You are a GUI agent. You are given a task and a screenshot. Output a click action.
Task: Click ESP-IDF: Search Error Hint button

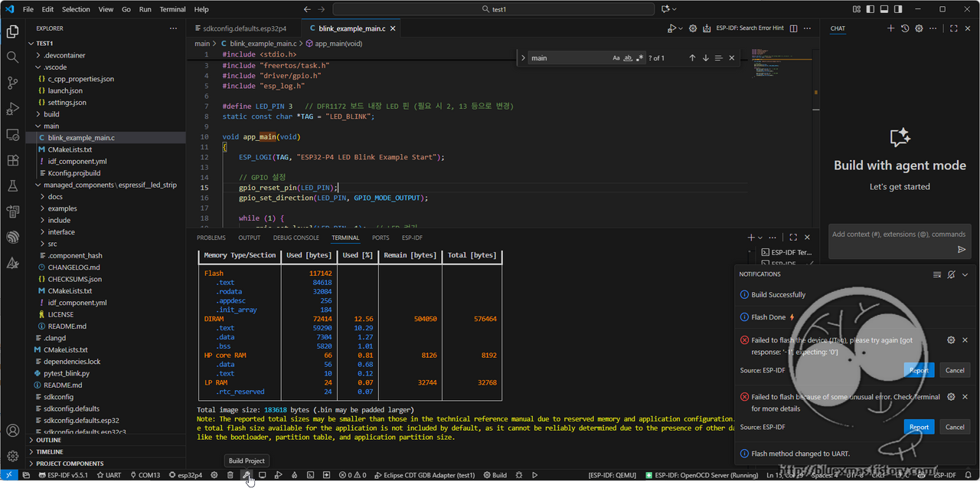pyautogui.click(x=750, y=28)
